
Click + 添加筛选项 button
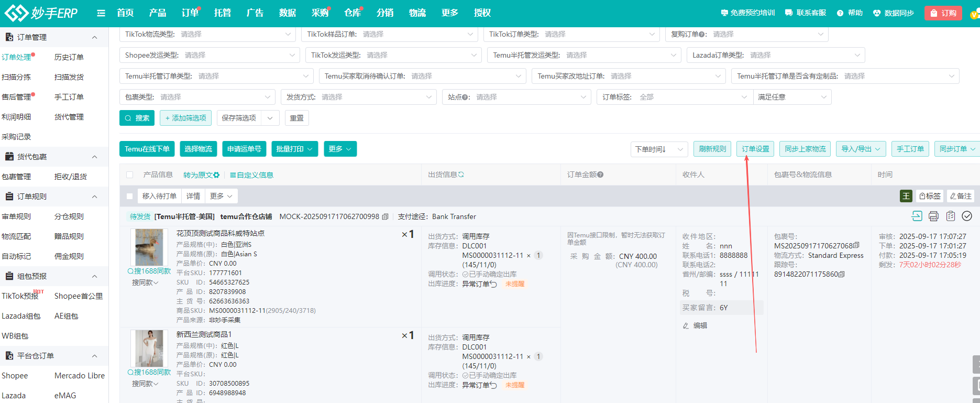coord(186,118)
